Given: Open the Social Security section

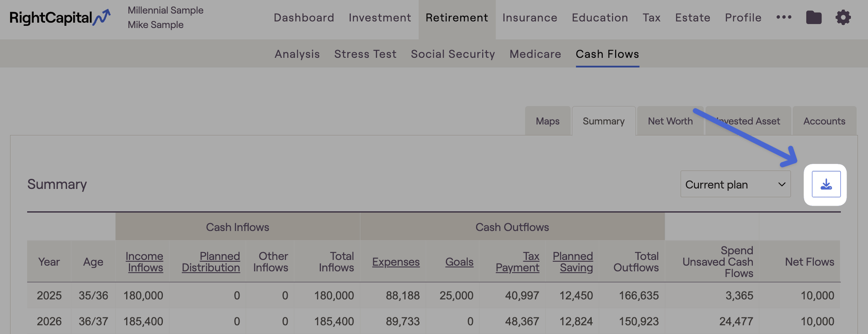Looking at the screenshot, I should 453,54.
